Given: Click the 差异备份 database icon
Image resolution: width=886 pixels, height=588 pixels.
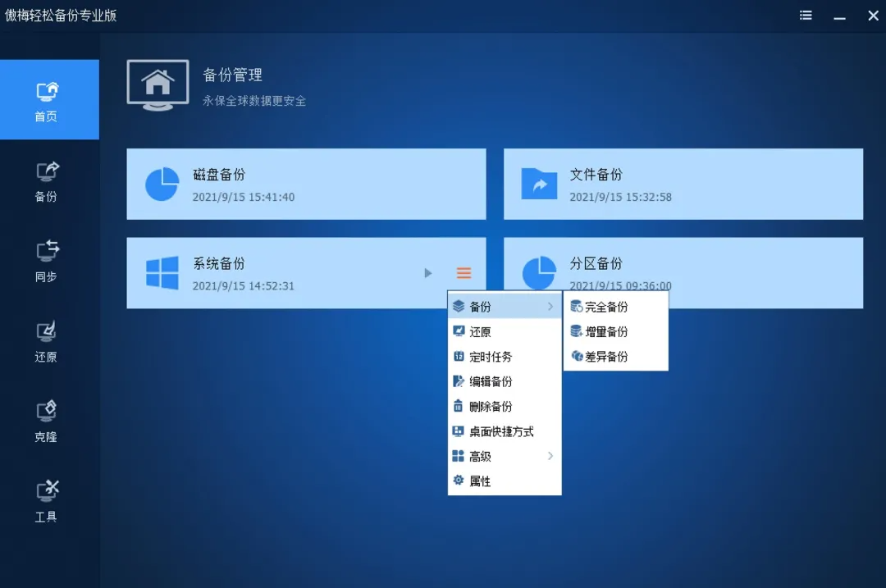Looking at the screenshot, I should pyautogui.click(x=577, y=356).
